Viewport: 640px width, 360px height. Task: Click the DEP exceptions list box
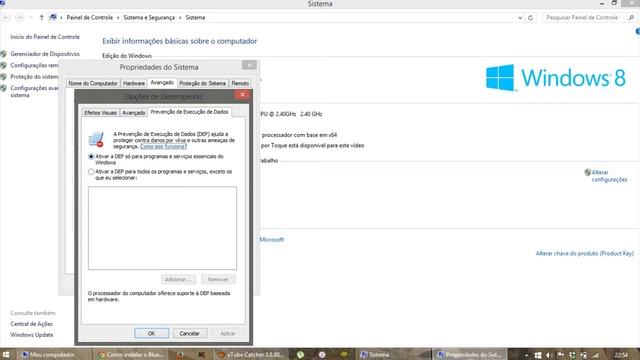click(x=162, y=228)
